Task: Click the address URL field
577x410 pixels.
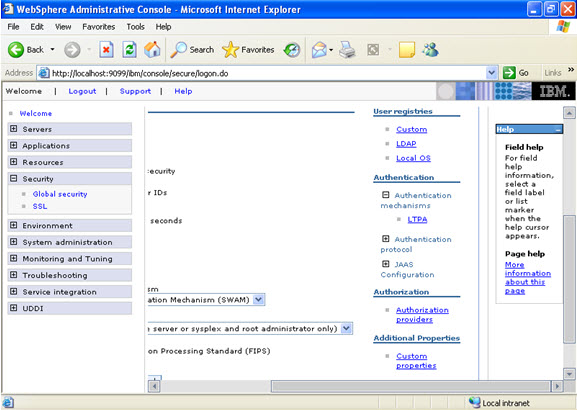Action: pyautogui.click(x=268, y=73)
